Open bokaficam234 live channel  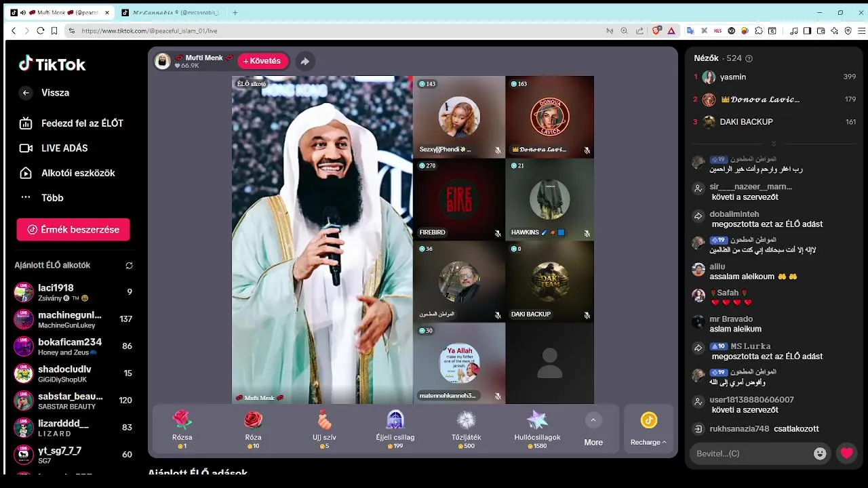[x=73, y=346]
